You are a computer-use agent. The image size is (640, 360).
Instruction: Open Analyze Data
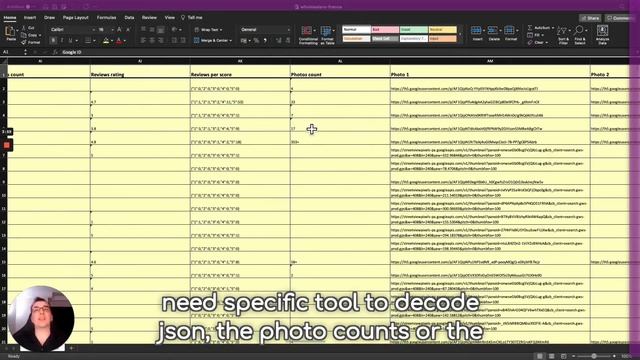[602, 35]
